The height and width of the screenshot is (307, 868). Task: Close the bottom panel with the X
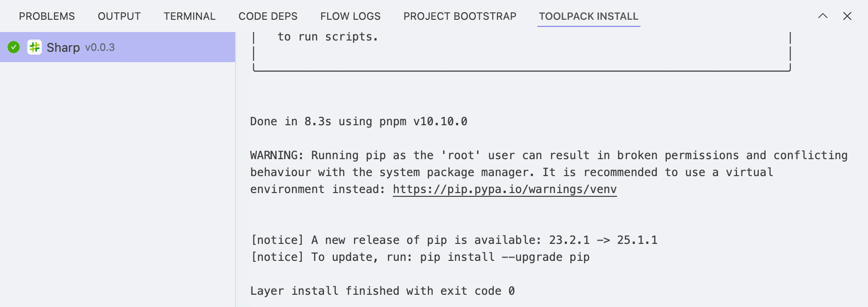[847, 16]
